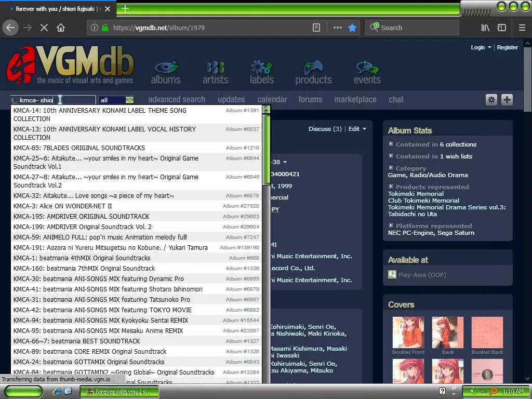
Task: Open the Back cover thumbnail
Action: click(x=447, y=332)
